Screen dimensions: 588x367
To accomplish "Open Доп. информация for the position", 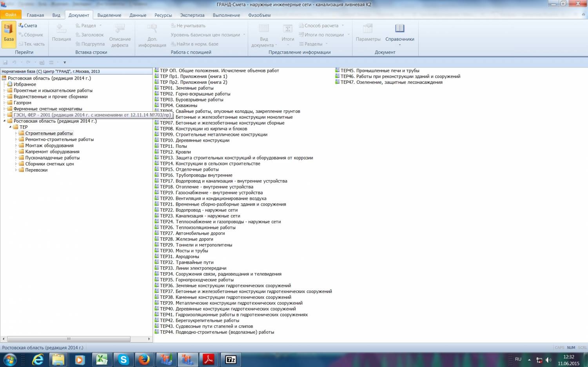I will click(152, 35).
